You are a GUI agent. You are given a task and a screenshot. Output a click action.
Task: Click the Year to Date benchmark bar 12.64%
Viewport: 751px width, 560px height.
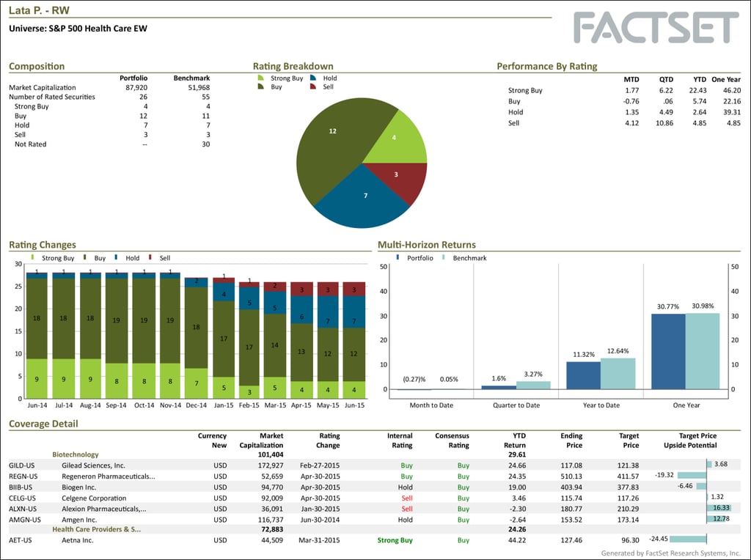click(618, 374)
